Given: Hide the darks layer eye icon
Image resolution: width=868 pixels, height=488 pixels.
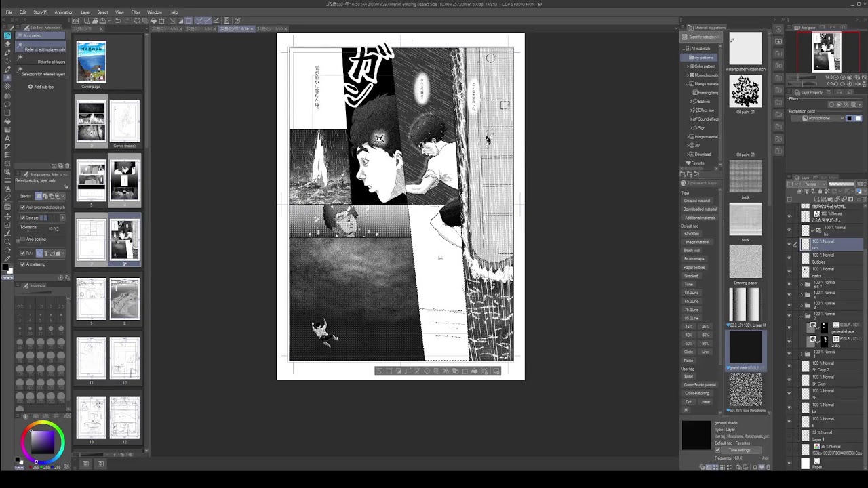Looking at the screenshot, I should [789, 272].
